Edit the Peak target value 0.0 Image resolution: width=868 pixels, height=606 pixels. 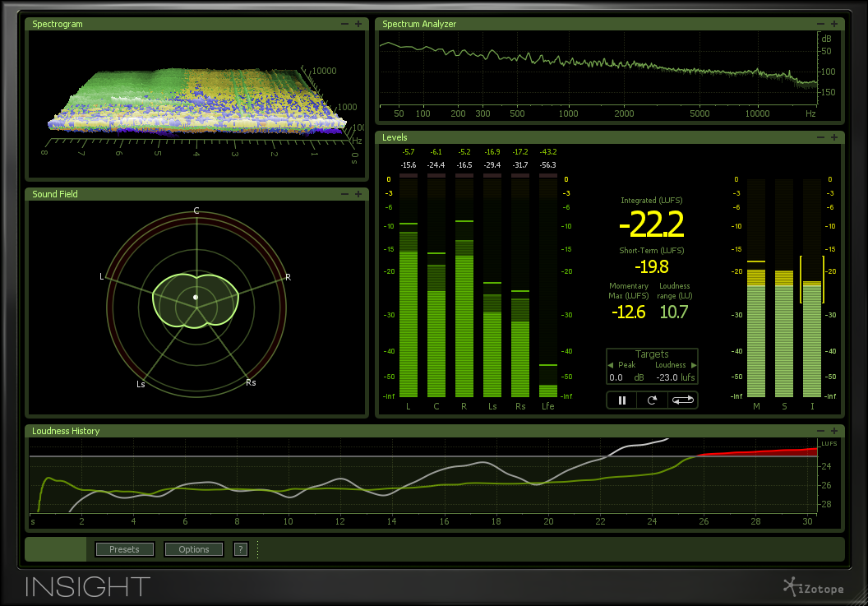616,377
